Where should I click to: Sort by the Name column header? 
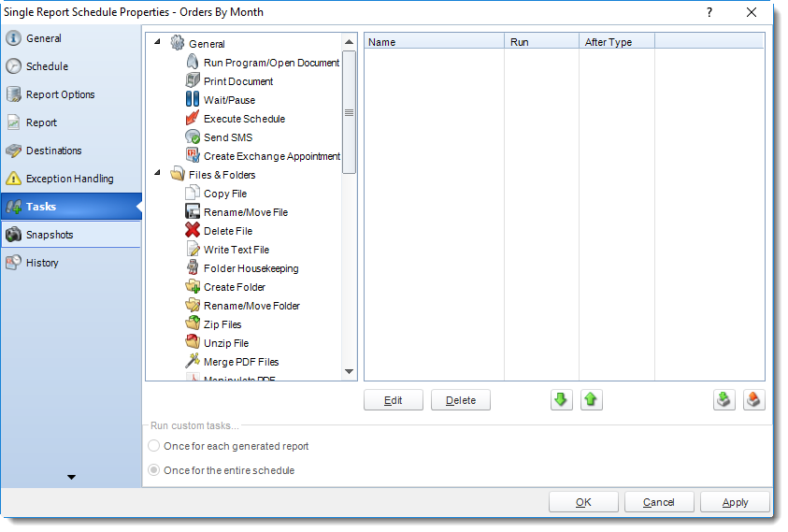[x=435, y=42]
